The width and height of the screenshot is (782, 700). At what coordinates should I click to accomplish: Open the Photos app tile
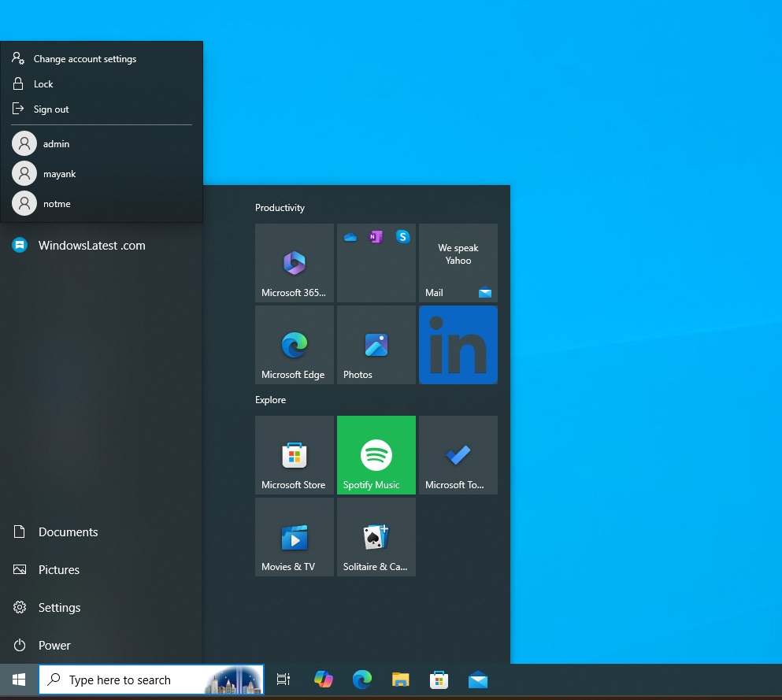pos(376,345)
